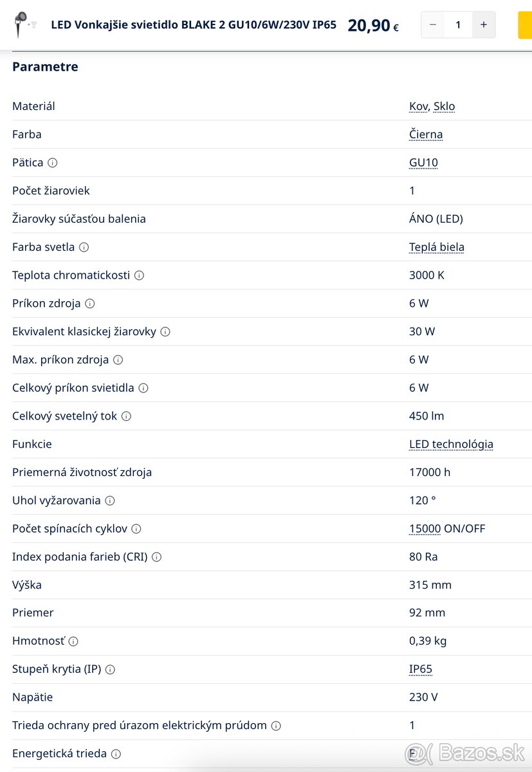Viewport: 532px width, 772px height.
Task: Open the Kov material link
Action: (418, 106)
